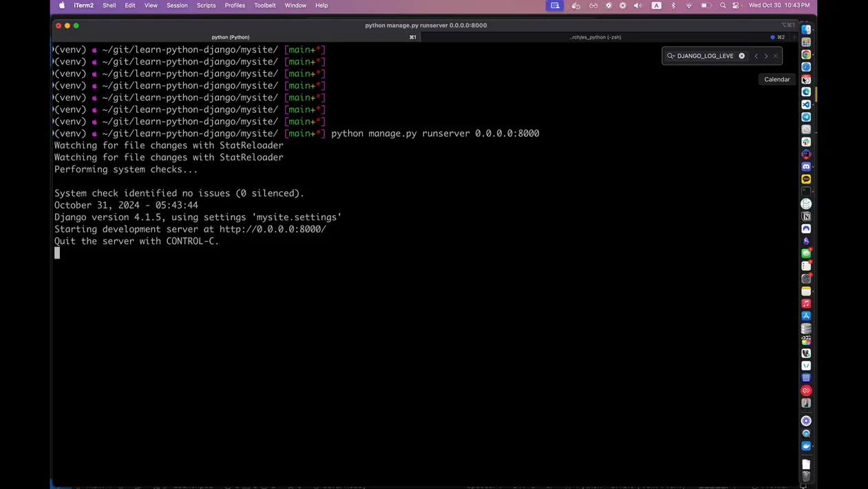The width and height of the screenshot is (868, 489).
Task: Open the Messages app in the Dock
Action: 806,253
